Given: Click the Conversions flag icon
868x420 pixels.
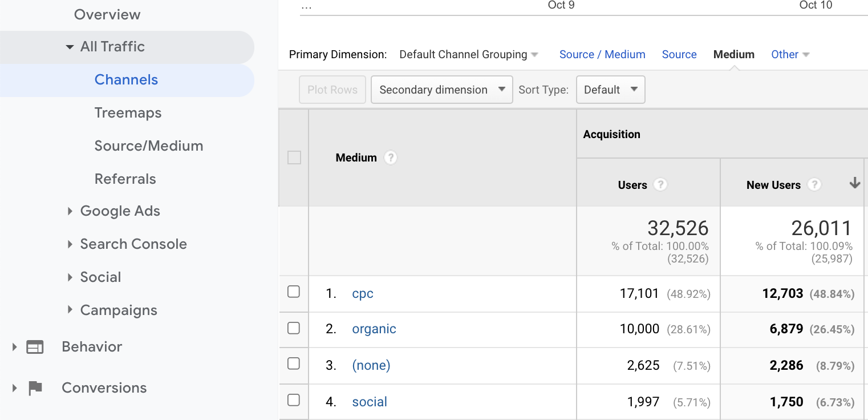Looking at the screenshot, I should (35, 388).
